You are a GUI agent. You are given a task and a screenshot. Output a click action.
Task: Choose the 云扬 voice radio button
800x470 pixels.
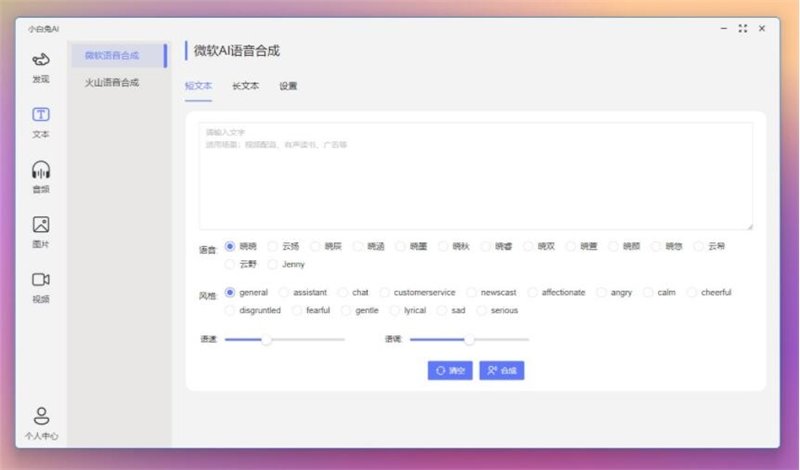[x=273, y=246]
